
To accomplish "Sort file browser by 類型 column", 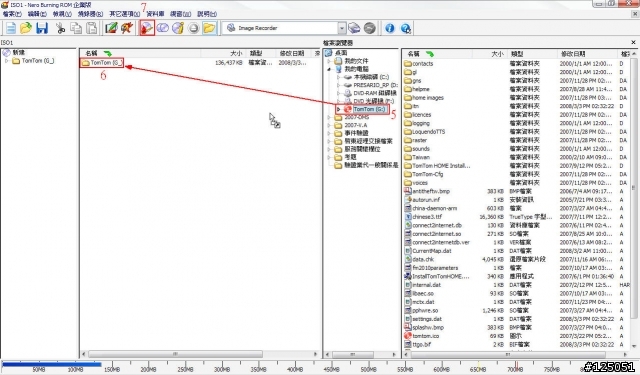I will [531, 53].
